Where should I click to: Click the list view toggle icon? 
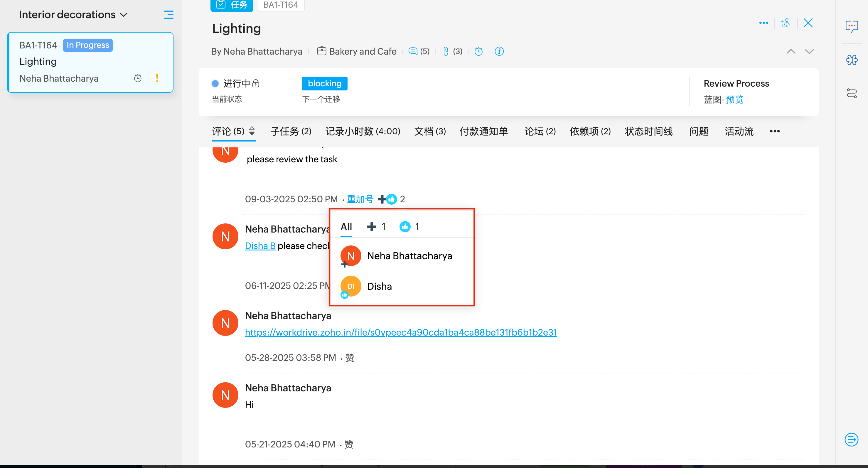point(168,14)
